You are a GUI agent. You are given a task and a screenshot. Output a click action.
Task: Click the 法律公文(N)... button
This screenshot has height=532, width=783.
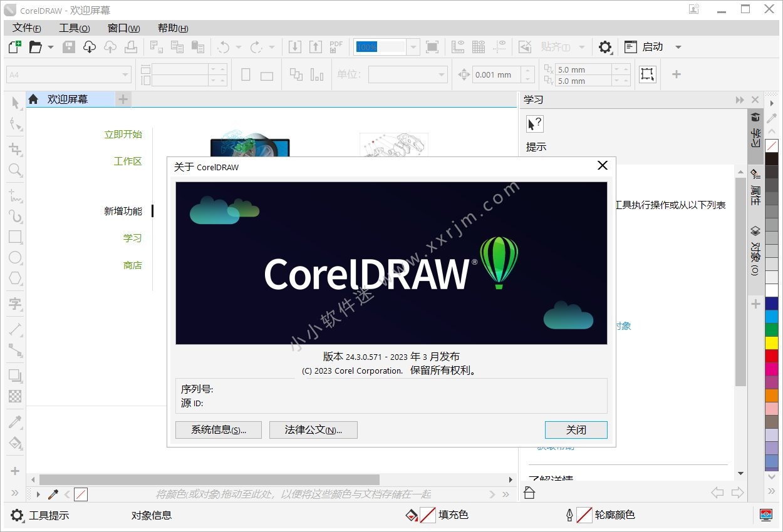point(313,430)
